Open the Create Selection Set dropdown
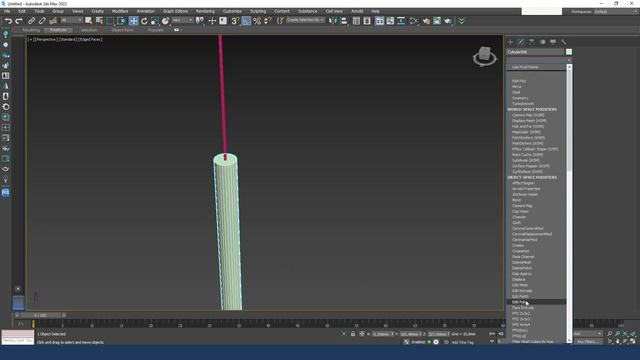Viewport: 640px width, 360px height. pyautogui.click(x=306, y=20)
